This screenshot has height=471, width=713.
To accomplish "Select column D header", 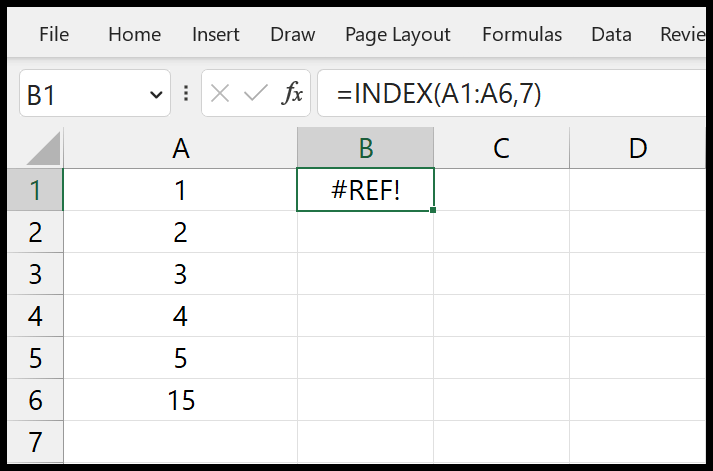I will 638,148.
